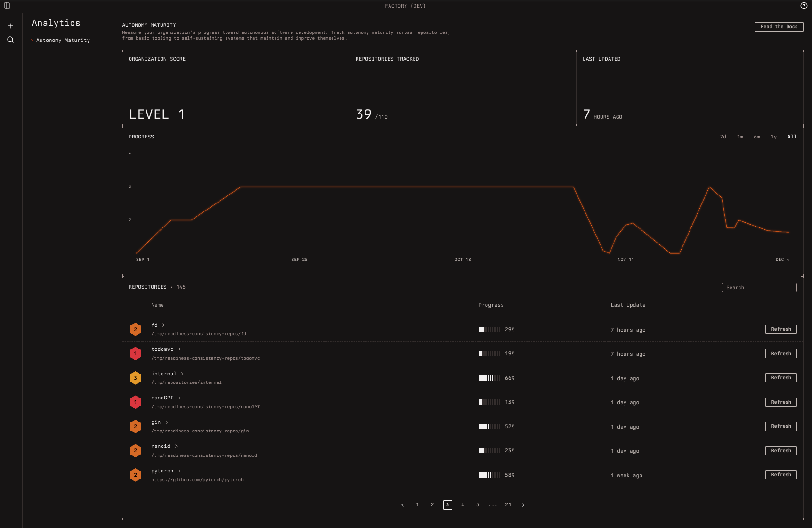The width and height of the screenshot is (812, 528).
Task: Expand the nanoid repository chevron
Action: pyautogui.click(x=176, y=446)
